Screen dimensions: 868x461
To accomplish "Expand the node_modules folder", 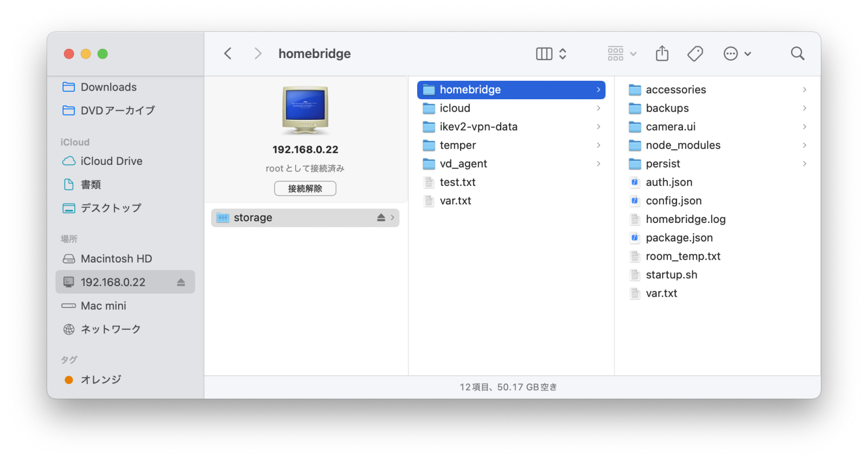I will point(682,145).
